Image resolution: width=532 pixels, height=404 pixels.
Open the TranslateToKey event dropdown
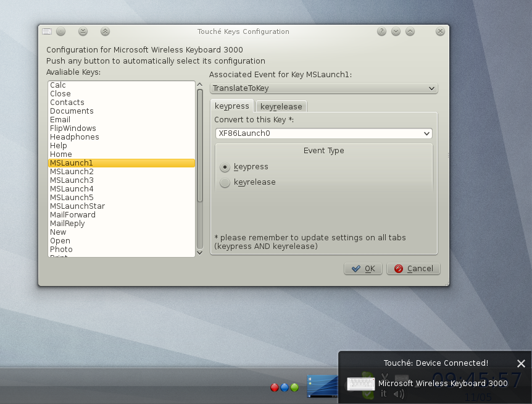(323, 88)
